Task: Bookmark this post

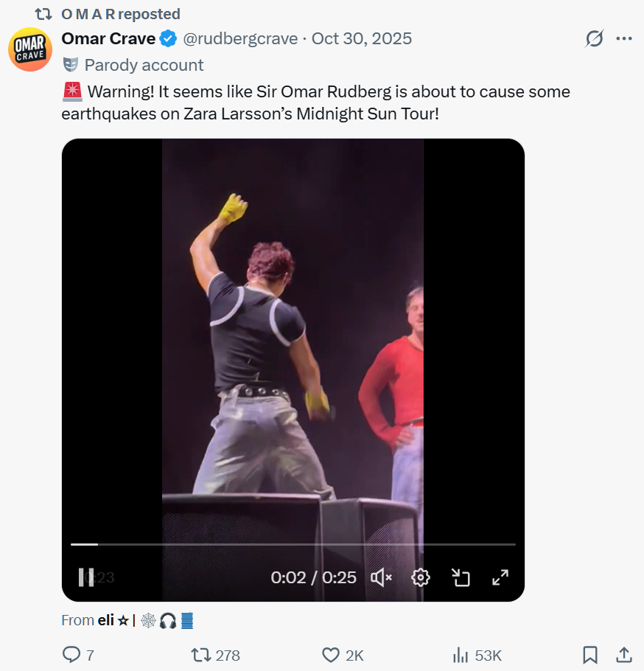Action: pos(589,655)
